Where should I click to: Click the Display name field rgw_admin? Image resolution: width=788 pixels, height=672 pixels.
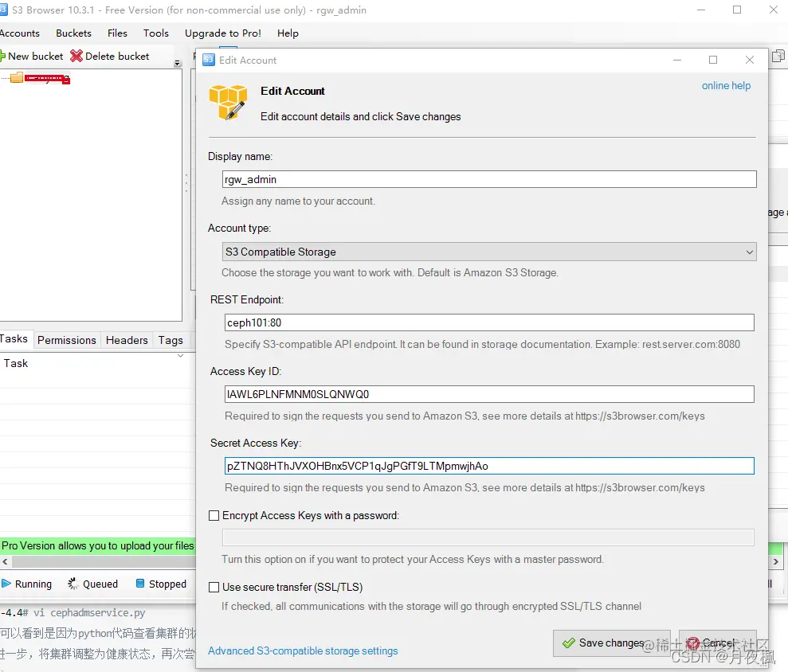coord(489,179)
